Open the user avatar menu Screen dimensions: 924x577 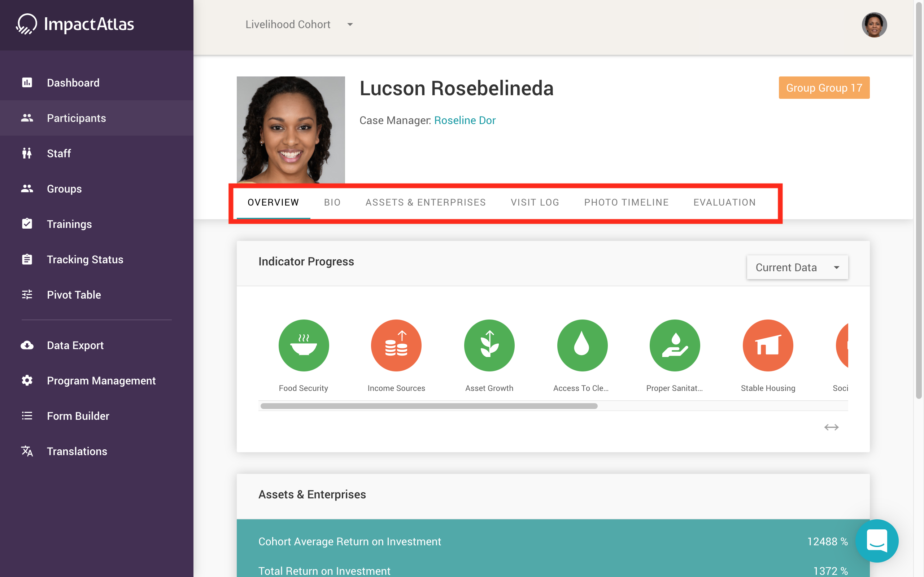pyautogui.click(x=874, y=25)
